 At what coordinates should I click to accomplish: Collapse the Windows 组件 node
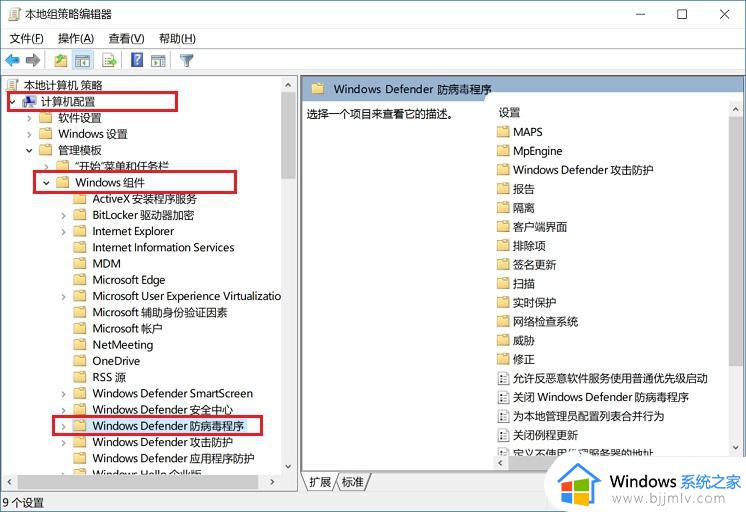click(x=46, y=183)
